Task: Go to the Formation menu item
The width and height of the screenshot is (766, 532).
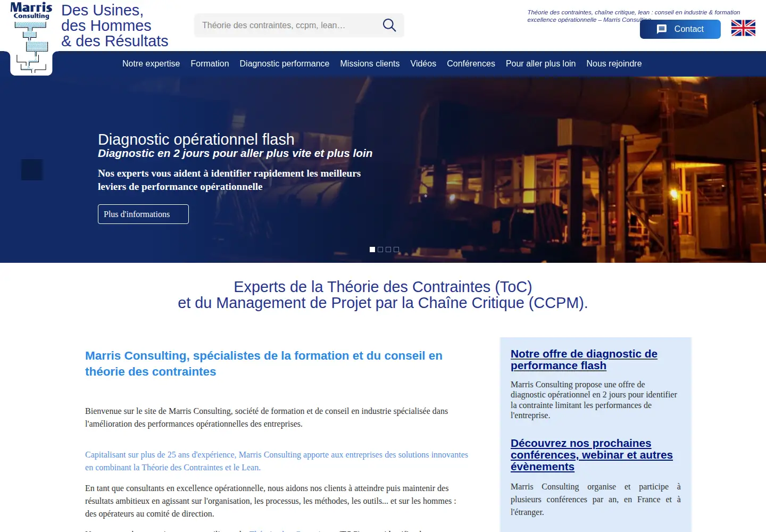Action: click(210, 64)
